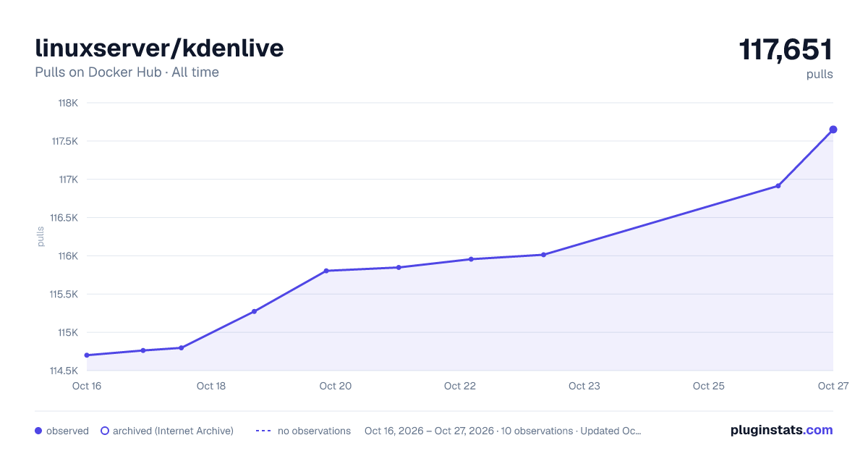
Task: Click the 116.5K y-axis label
Action: [64, 218]
